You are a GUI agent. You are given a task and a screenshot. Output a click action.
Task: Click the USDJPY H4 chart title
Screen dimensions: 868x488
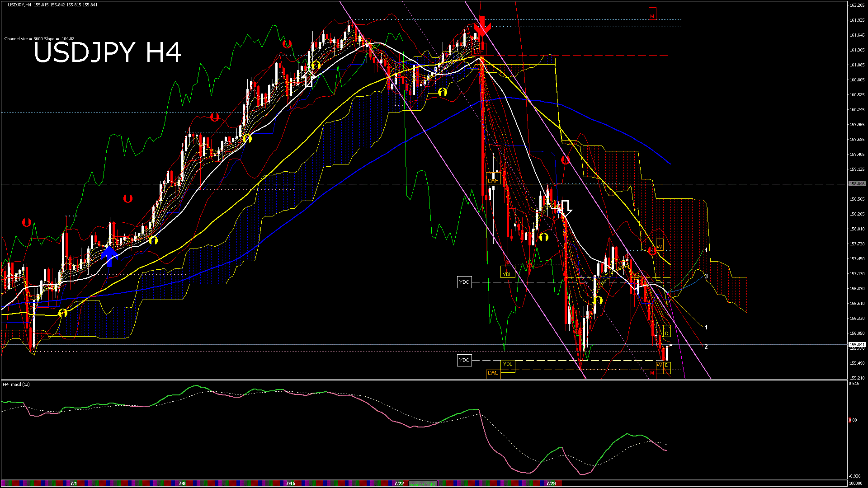[x=108, y=52]
